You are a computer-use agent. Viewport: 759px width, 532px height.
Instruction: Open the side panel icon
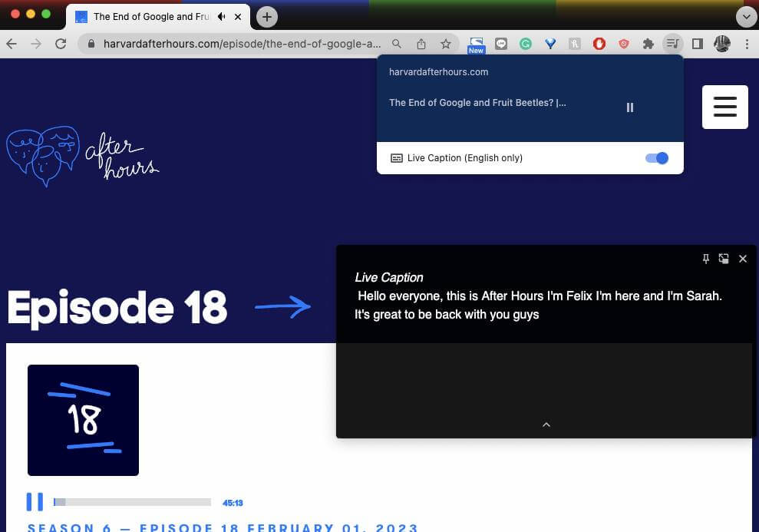pyautogui.click(x=697, y=44)
